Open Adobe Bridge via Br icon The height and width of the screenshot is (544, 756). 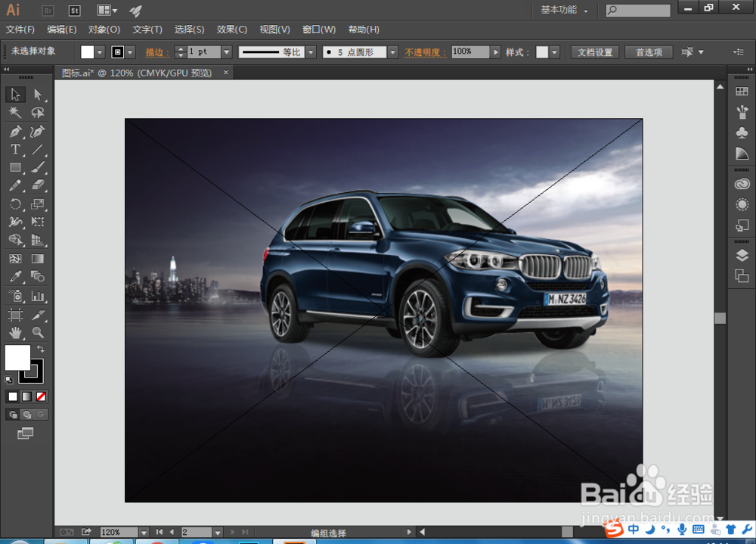tap(48, 10)
